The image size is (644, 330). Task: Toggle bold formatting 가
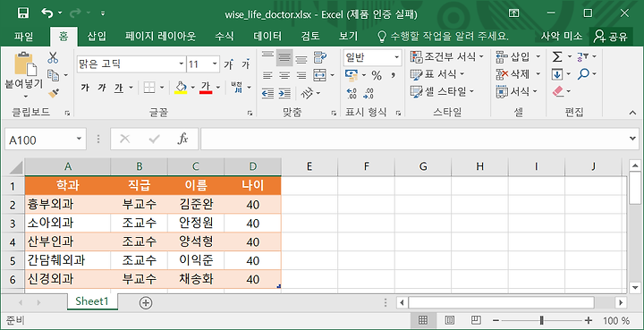click(85, 88)
